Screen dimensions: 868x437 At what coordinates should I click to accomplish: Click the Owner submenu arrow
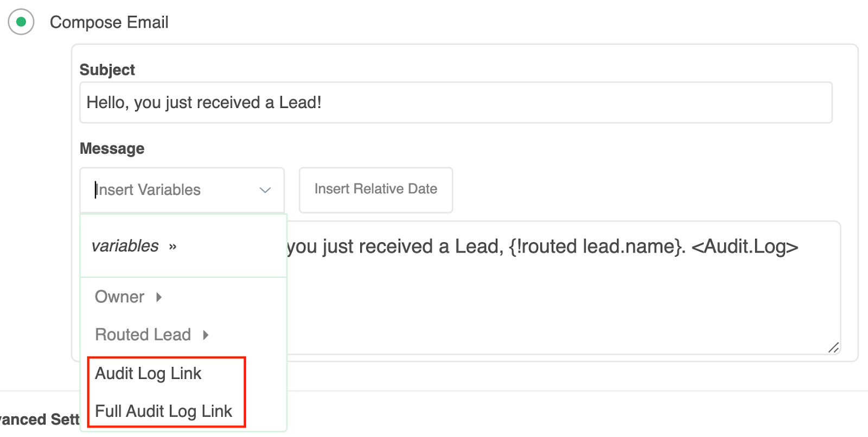tap(159, 297)
